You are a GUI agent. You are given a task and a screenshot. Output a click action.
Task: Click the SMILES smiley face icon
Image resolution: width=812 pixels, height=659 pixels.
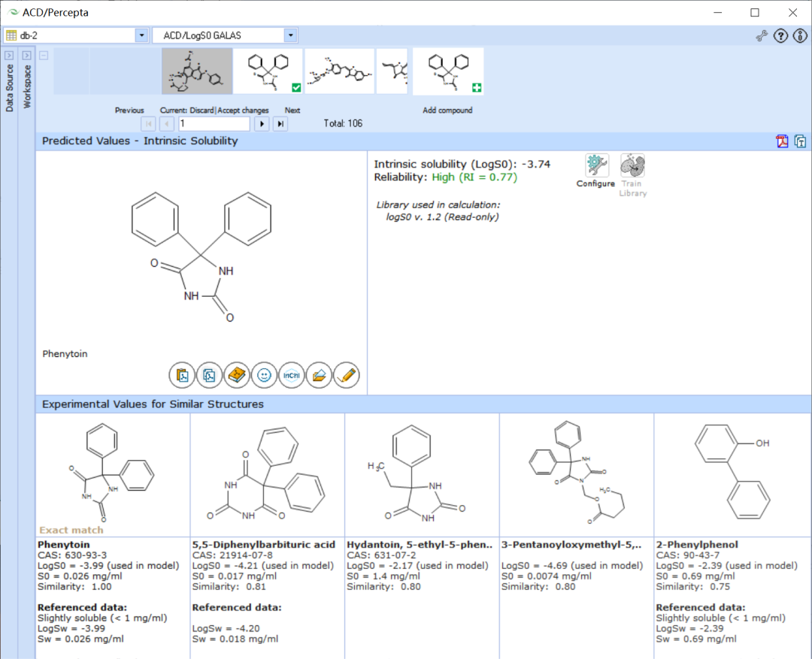264,375
